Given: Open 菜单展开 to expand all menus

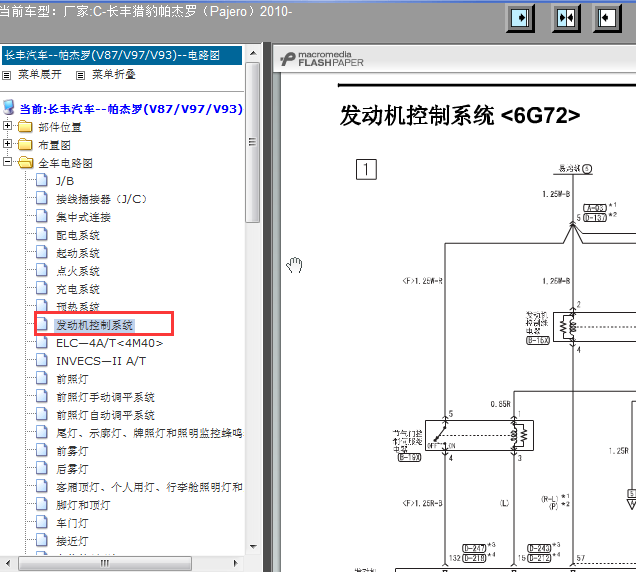Looking at the screenshot, I should point(40,75).
